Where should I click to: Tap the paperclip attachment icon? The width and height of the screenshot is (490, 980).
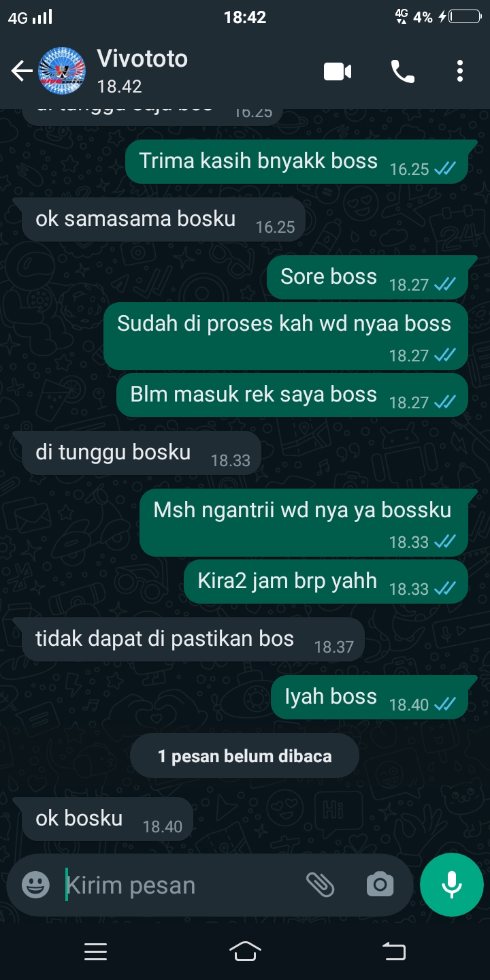point(320,884)
